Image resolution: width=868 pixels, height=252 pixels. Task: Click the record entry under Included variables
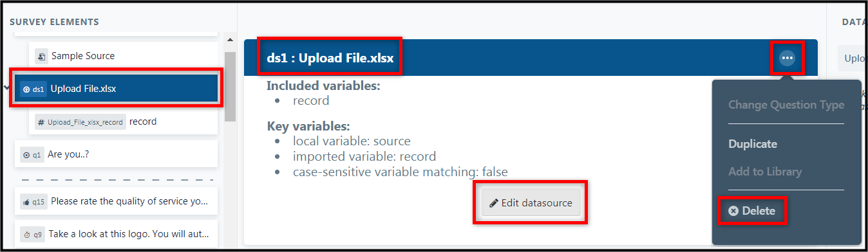311,101
